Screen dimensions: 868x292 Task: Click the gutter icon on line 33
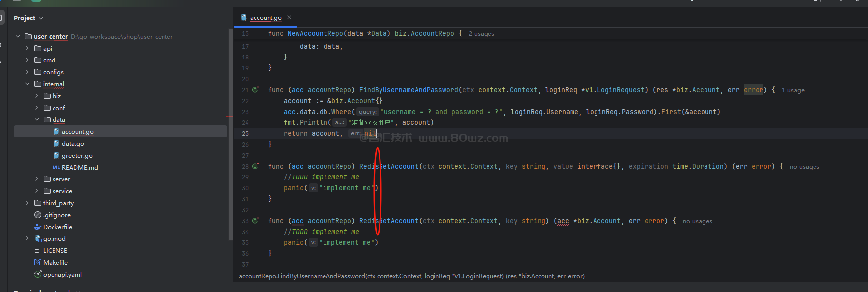point(256,221)
